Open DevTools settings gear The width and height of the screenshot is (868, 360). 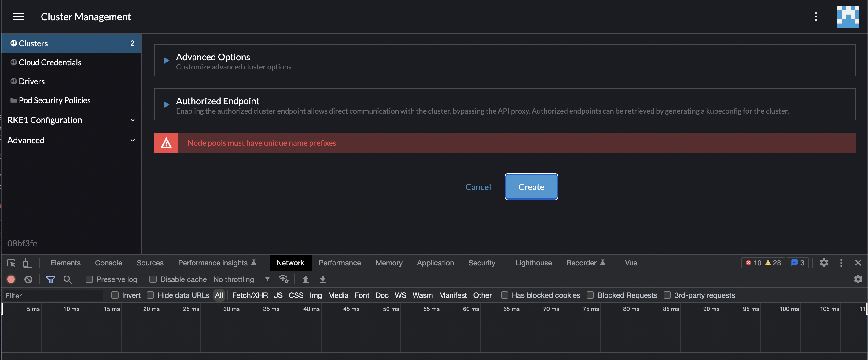(824, 263)
